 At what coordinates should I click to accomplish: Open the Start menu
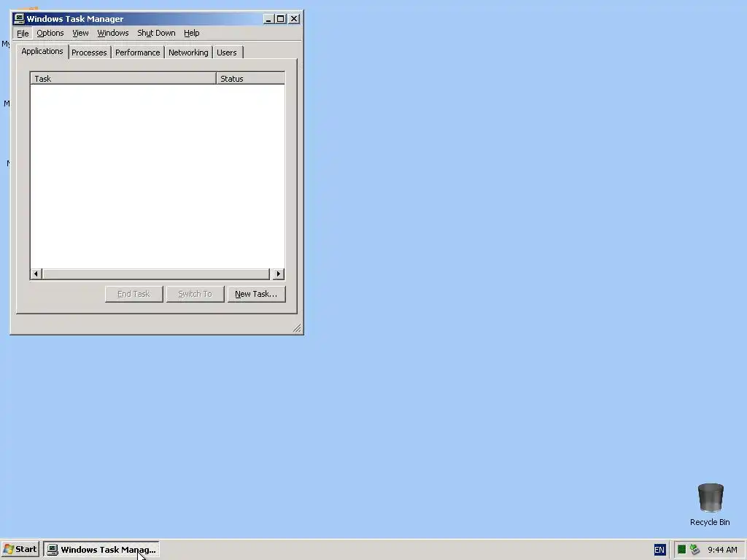(20, 549)
